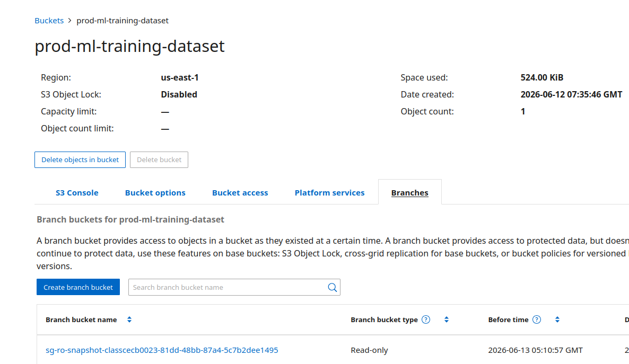Navigate to Buckets breadcrumb link

point(49,21)
